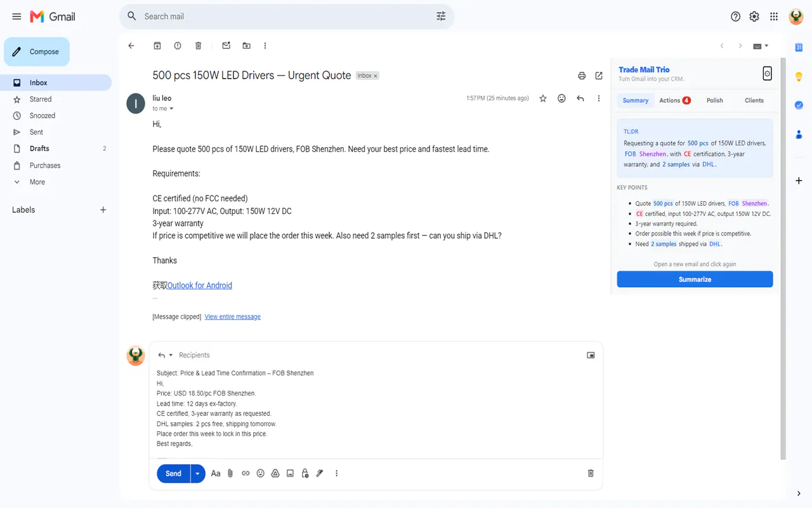Open Starred mail folder
This screenshot has width=812, height=508.
pyautogui.click(x=56, y=99)
